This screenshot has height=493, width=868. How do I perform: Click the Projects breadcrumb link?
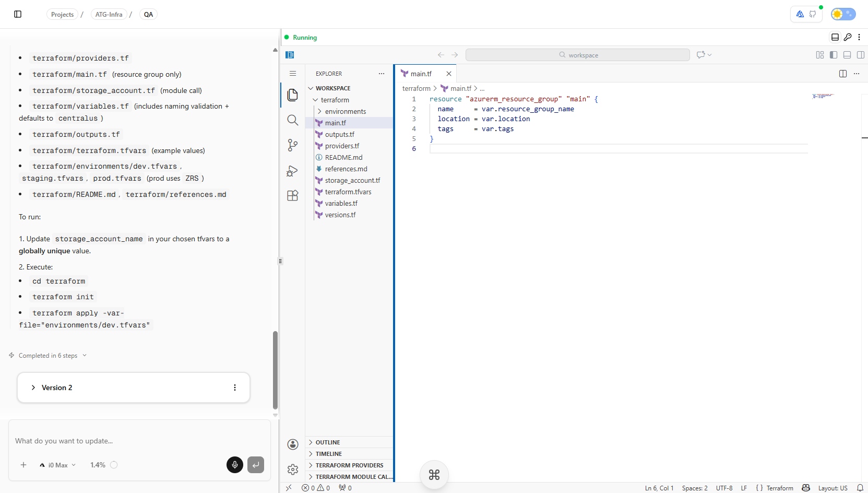[x=63, y=14]
